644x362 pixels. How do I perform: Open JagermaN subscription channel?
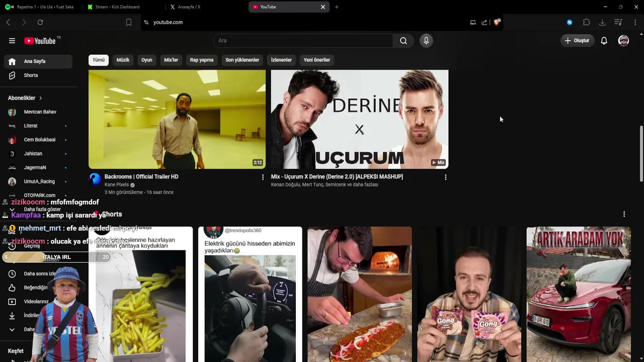[38, 167]
